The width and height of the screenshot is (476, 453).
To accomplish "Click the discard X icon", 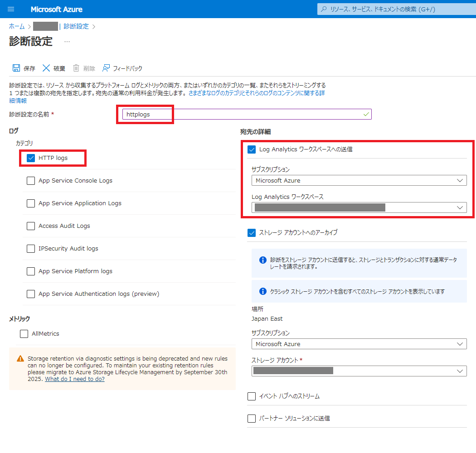I will pos(46,68).
